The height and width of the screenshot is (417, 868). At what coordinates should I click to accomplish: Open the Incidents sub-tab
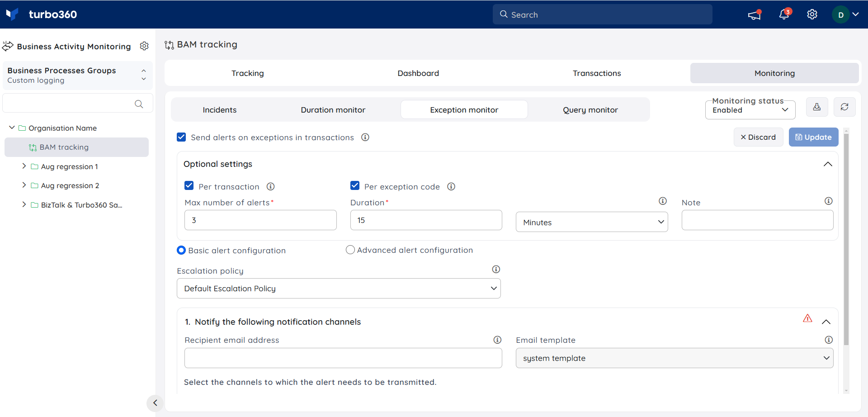point(220,110)
